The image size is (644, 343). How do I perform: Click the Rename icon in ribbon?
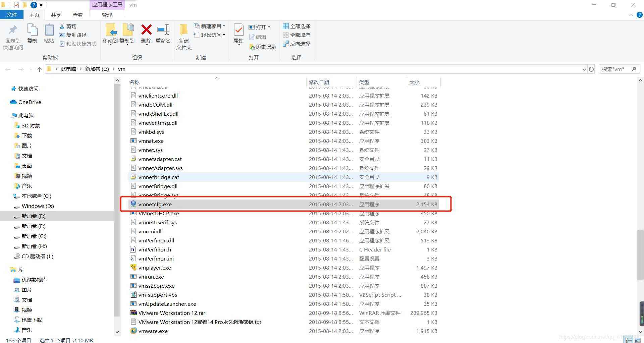tap(163, 30)
